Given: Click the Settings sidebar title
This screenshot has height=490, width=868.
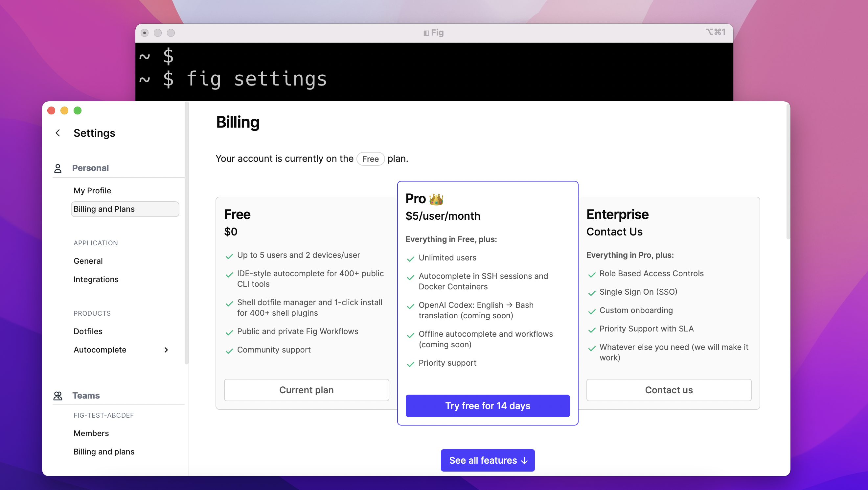Looking at the screenshot, I should [94, 133].
